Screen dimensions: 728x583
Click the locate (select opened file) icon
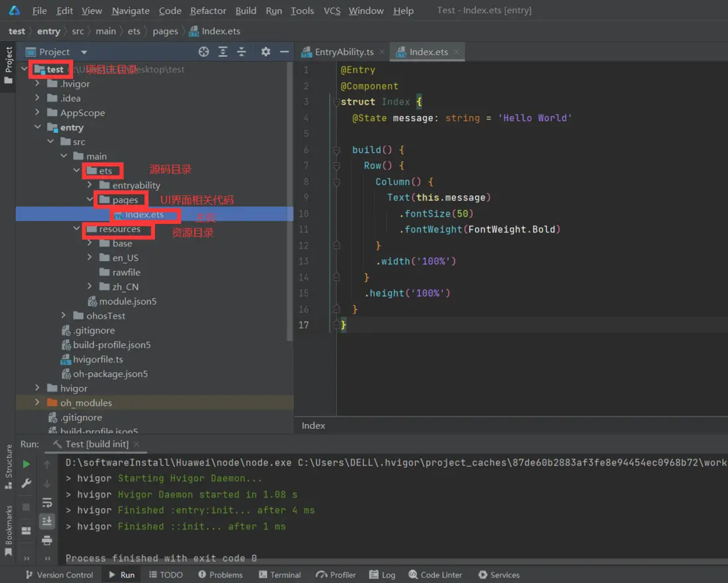(204, 52)
